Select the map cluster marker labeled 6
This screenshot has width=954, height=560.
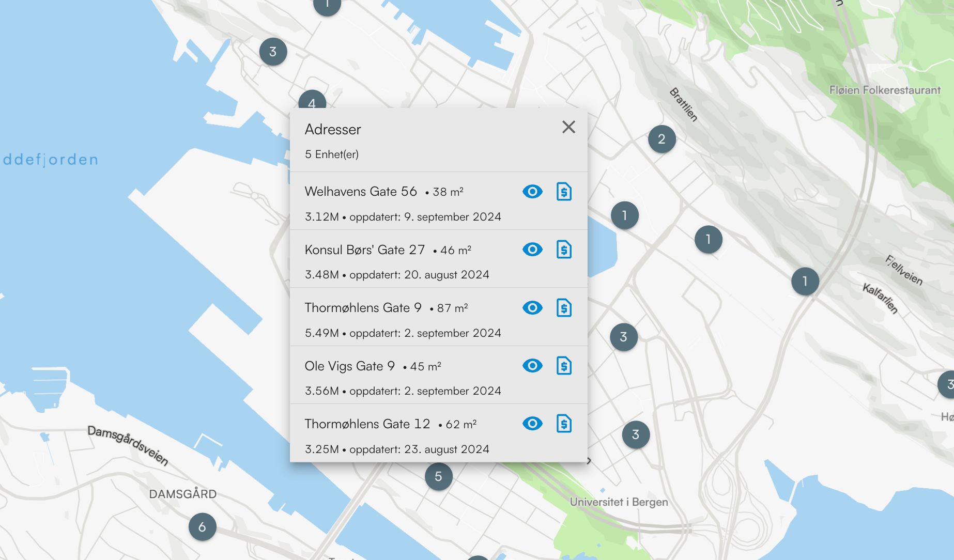click(202, 527)
